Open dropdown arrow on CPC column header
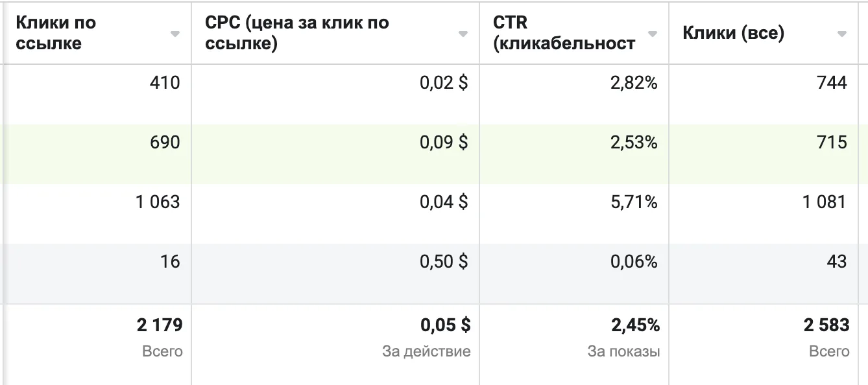Image resolution: width=868 pixels, height=385 pixels. click(463, 34)
